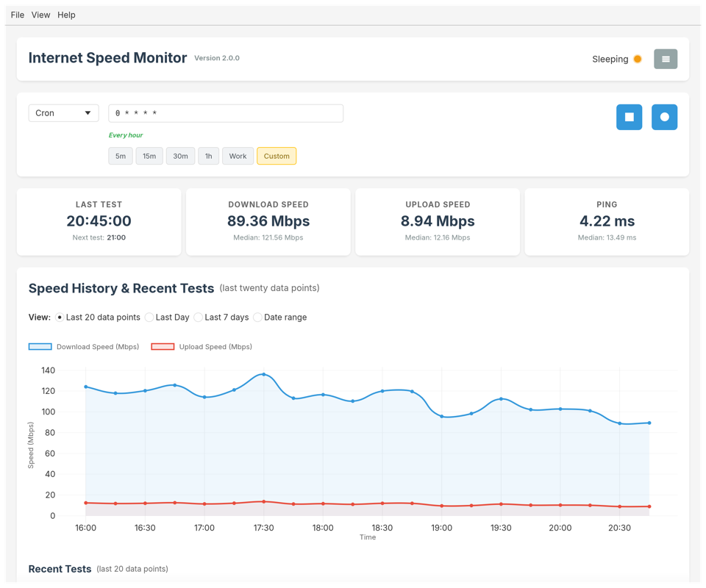Image resolution: width=706 pixels, height=588 pixels.
Task: Click the 20:45:00 last test time
Action: [99, 221]
